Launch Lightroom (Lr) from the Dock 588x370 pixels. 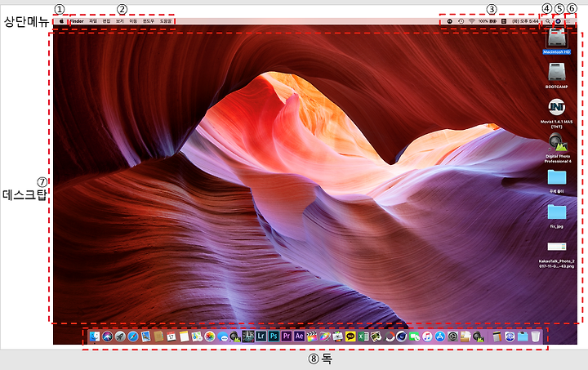261,337
